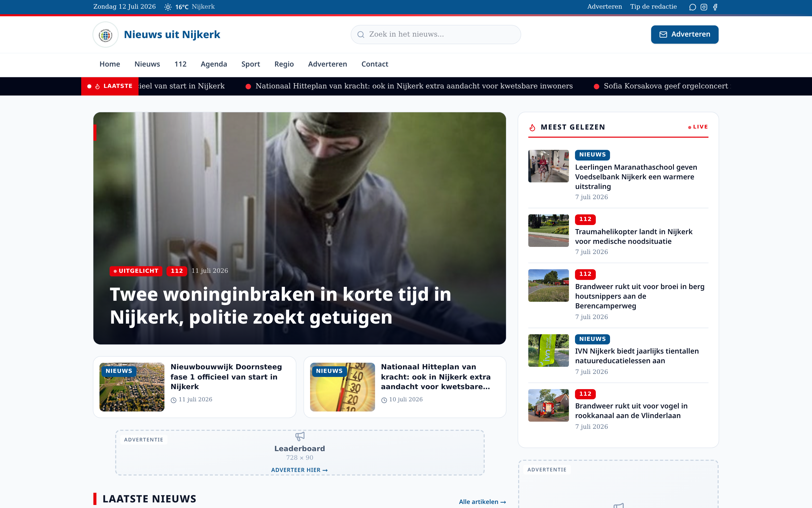
Task: Click the LAATSTE NIEUWS section heading
Action: click(x=149, y=499)
